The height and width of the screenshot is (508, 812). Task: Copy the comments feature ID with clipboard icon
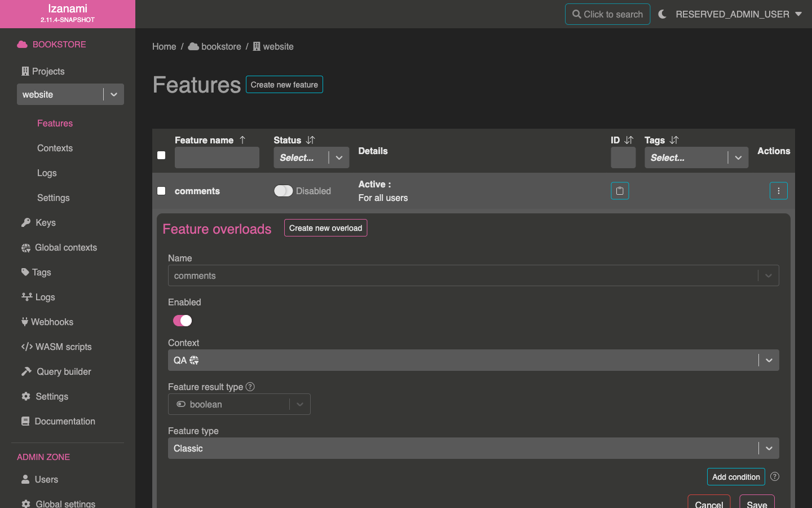click(620, 191)
